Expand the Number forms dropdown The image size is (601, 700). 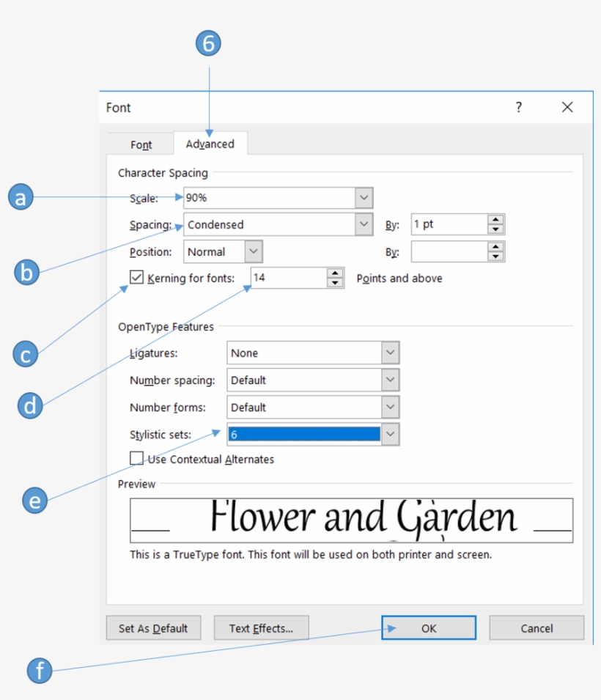(x=390, y=407)
